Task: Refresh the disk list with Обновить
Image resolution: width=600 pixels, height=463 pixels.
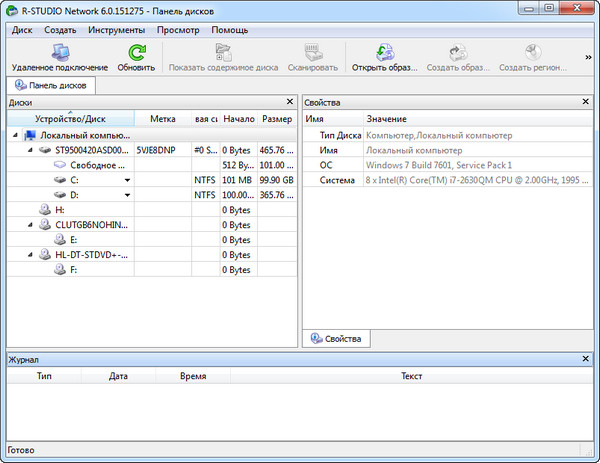Action: click(135, 52)
